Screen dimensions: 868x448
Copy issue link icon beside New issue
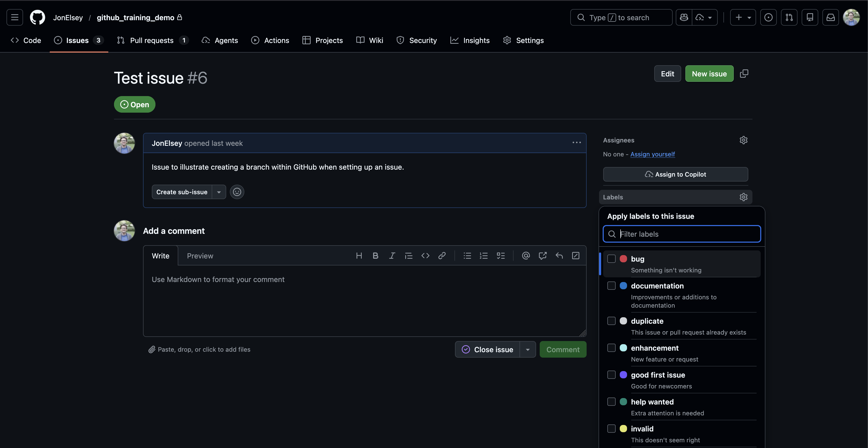(x=744, y=74)
